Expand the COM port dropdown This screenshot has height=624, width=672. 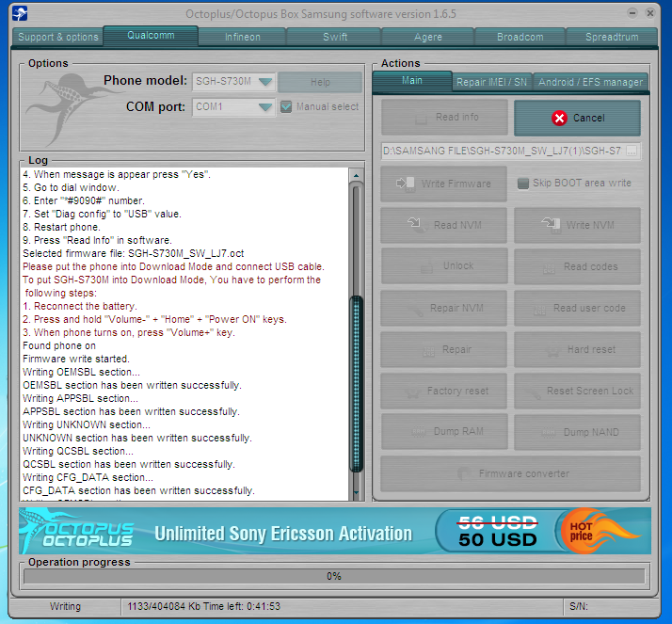pos(265,106)
